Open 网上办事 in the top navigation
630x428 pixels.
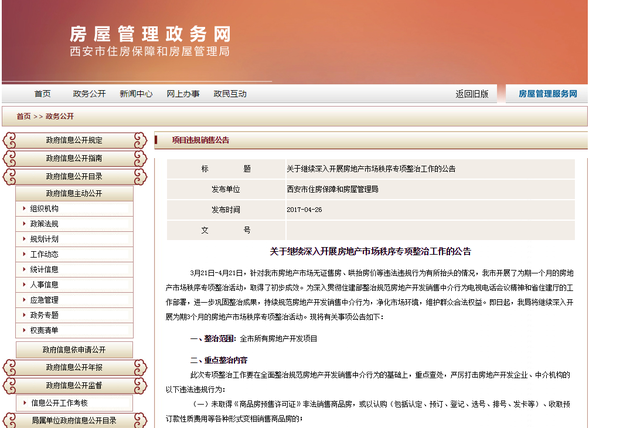click(x=183, y=94)
